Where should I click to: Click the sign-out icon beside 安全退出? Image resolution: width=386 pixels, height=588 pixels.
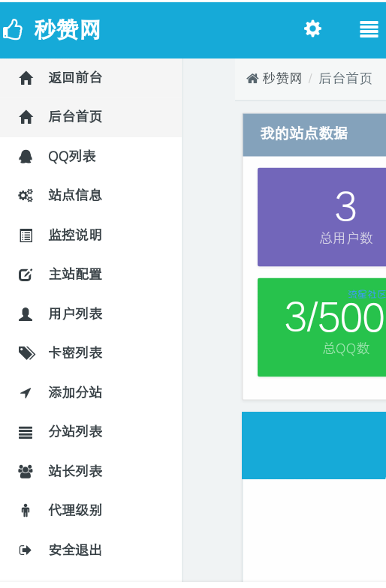26,550
